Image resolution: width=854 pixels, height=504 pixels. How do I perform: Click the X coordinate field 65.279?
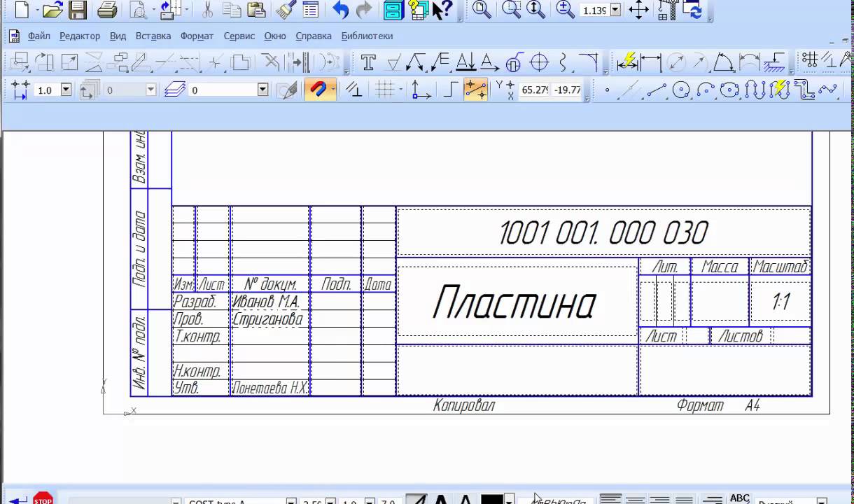(535, 90)
